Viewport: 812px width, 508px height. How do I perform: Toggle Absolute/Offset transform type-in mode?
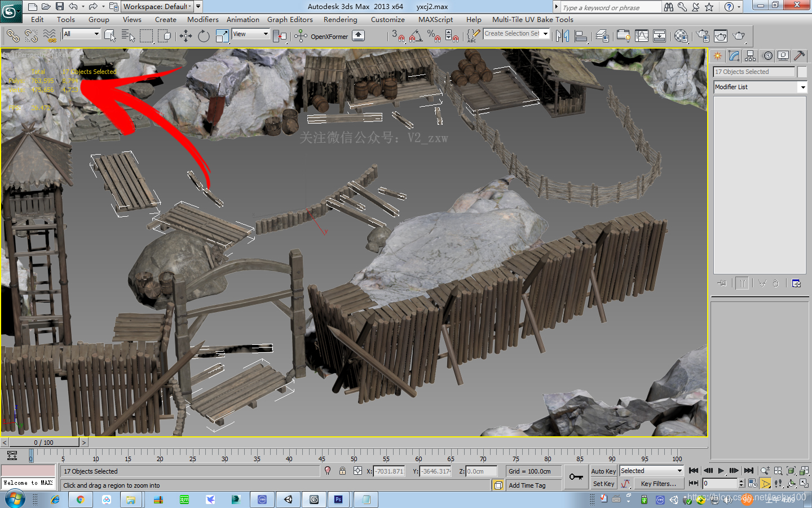(x=358, y=471)
